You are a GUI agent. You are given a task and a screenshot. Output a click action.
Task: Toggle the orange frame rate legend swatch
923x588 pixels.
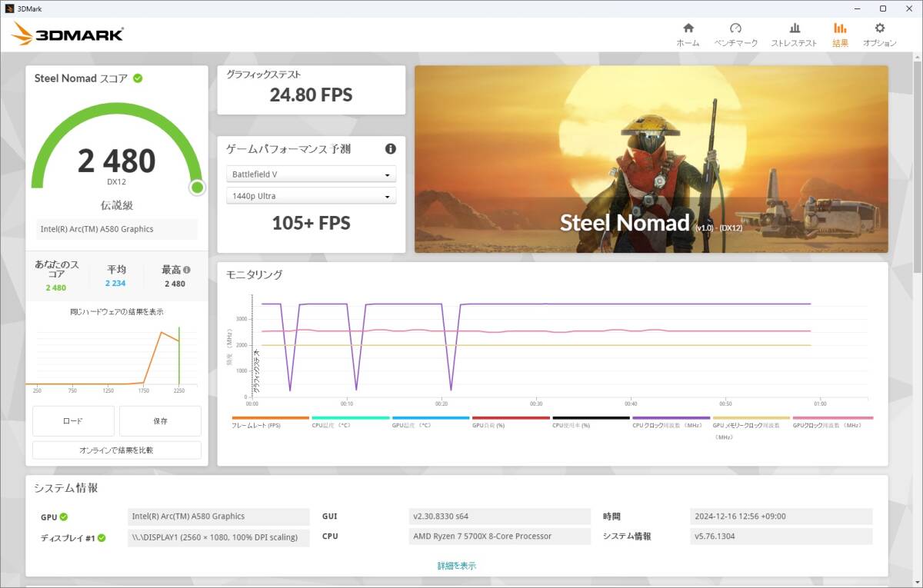tap(269, 418)
